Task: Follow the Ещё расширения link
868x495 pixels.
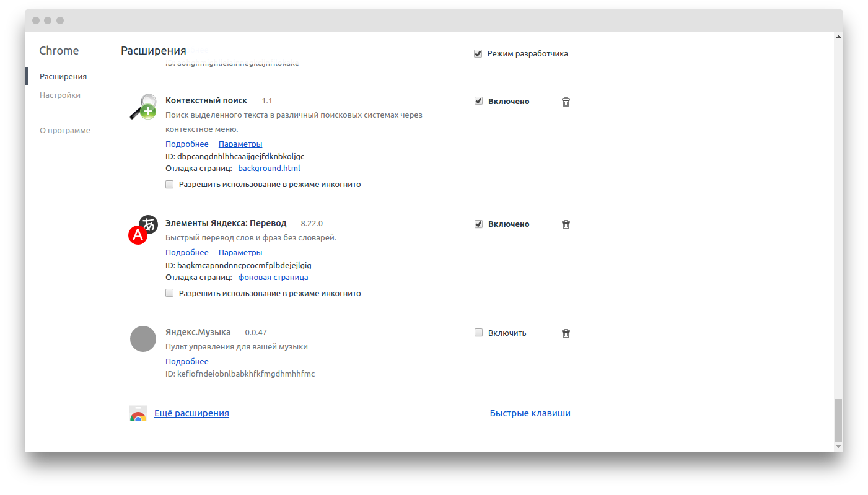Action: [191, 413]
